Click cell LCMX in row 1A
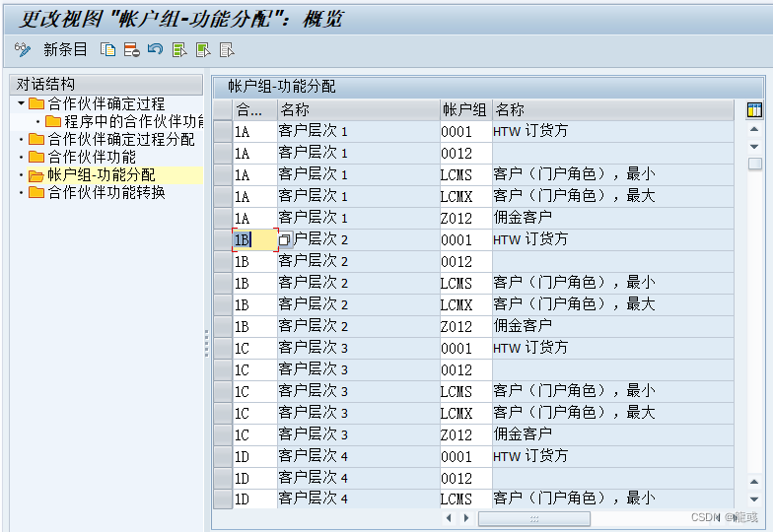 [x=465, y=197]
